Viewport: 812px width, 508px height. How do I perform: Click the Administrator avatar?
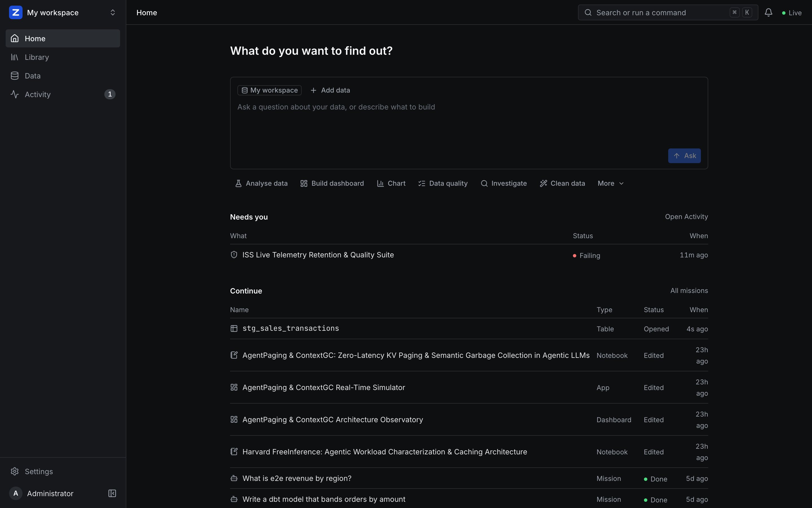click(16, 493)
